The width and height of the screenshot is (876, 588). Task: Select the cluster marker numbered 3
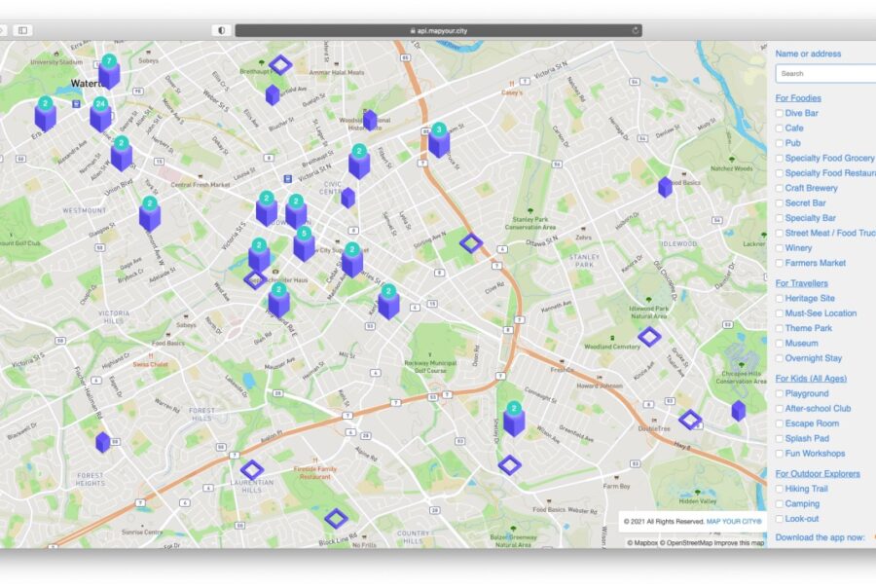(x=439, y=140)
